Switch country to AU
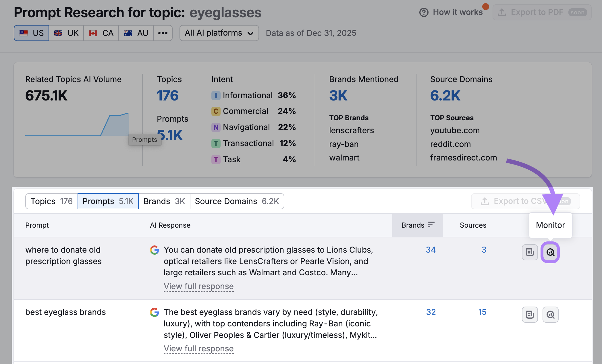 (x=136, y=33)
